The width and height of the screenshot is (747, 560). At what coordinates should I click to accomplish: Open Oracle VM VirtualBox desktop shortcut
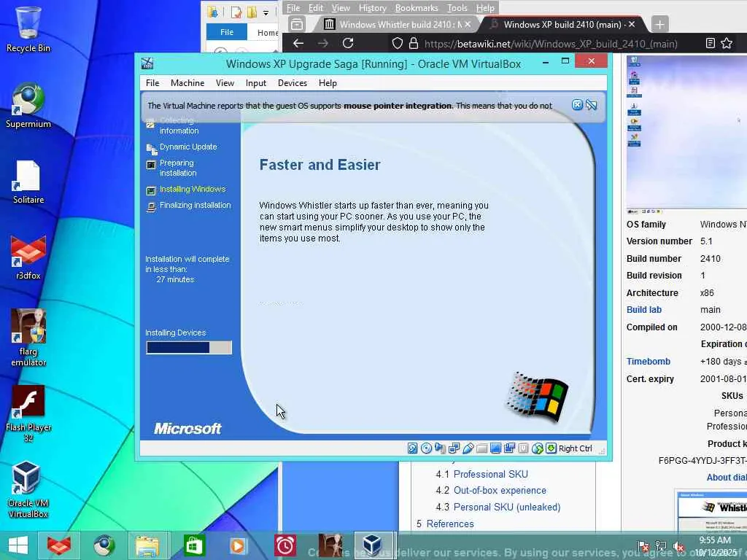(28, 489)
